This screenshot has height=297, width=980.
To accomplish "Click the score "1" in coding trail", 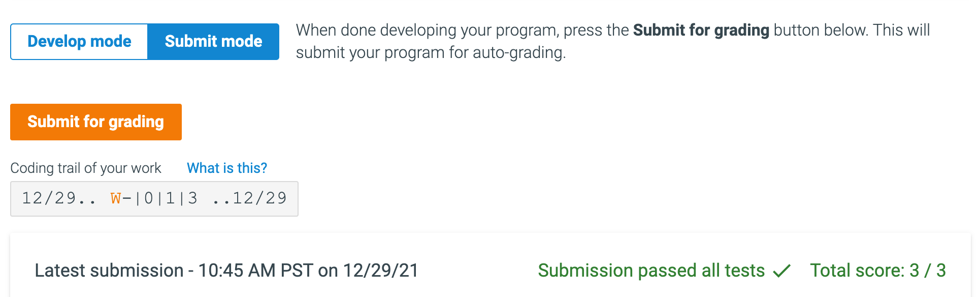I will [171, 198].
